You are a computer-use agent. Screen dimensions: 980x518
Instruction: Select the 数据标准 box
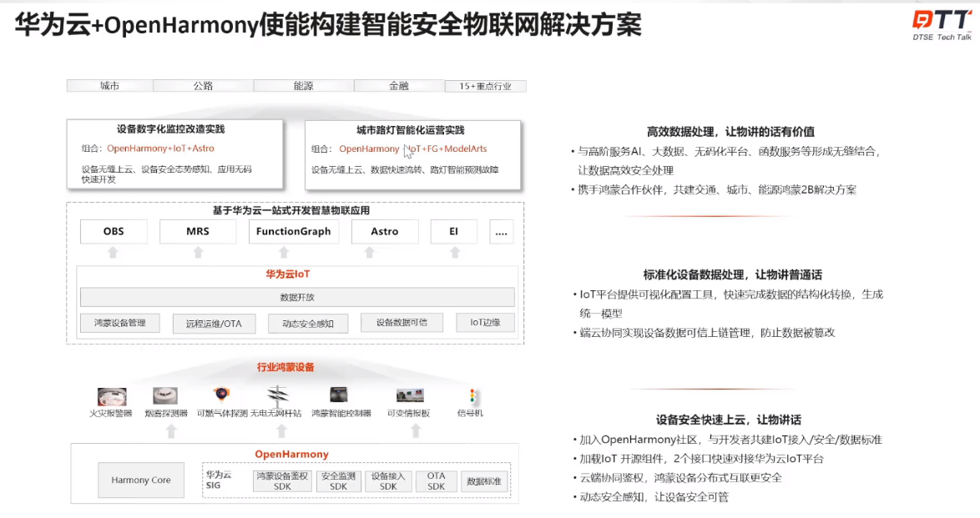484,481
